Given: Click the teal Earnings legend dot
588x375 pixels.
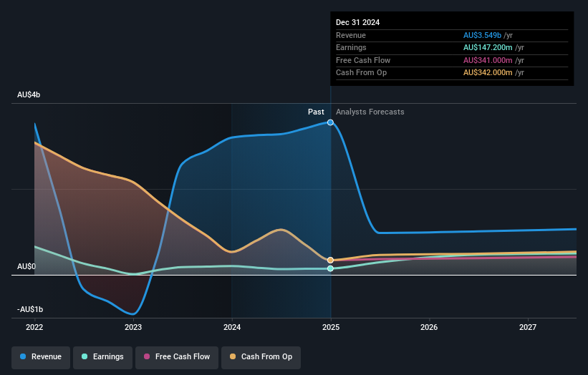Looking at the screenshot, I should tap(85, 356).
